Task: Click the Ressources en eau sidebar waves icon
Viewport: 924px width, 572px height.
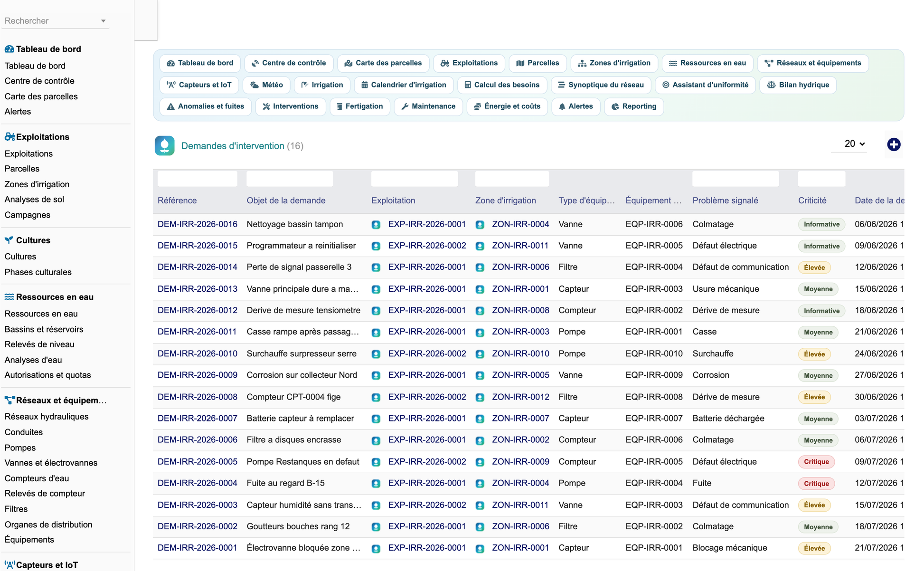Action: [x=9, y=297]
